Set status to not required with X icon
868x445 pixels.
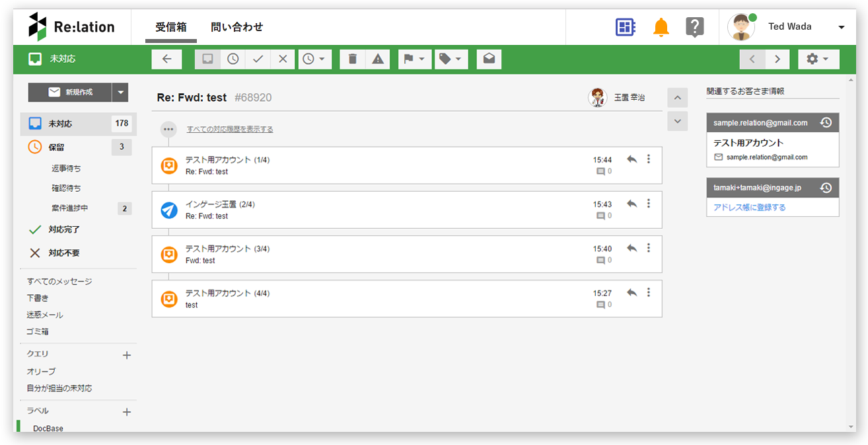(x=283, y=59)
